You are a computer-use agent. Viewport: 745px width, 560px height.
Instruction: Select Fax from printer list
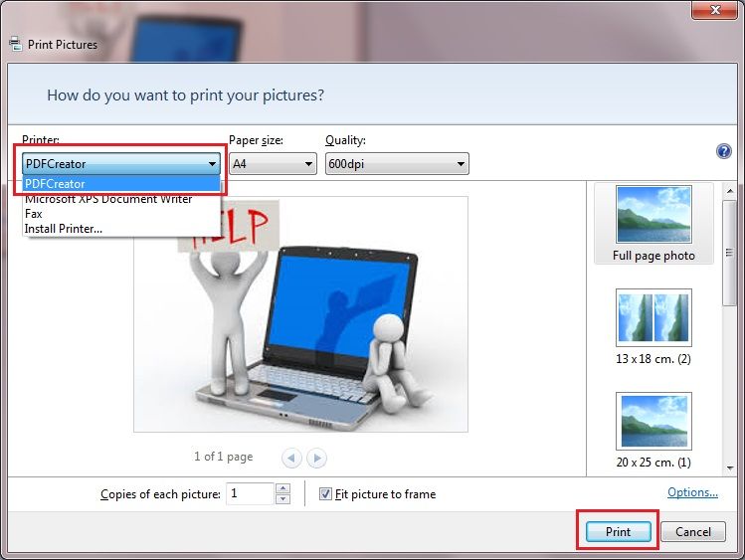tap(34, 214)
